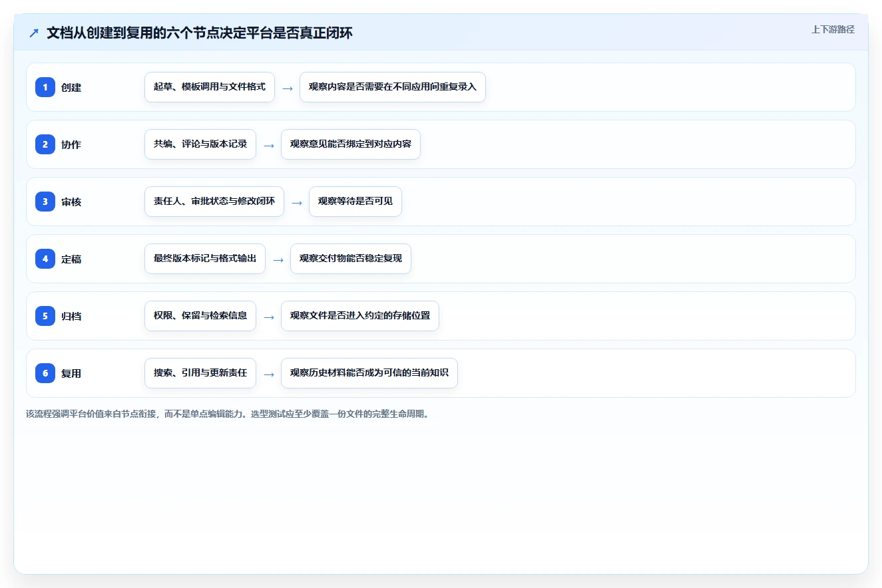Screen dimensions: 882x588
Task: Click the arrow in the 定稿 row
Action: [x=278, y=259]
